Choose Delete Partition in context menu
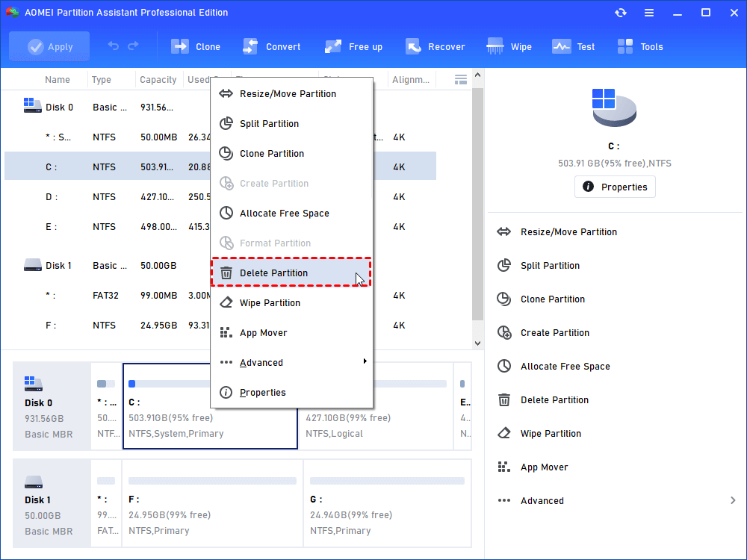This screenshot has width=747, height=560. point(291,273)
